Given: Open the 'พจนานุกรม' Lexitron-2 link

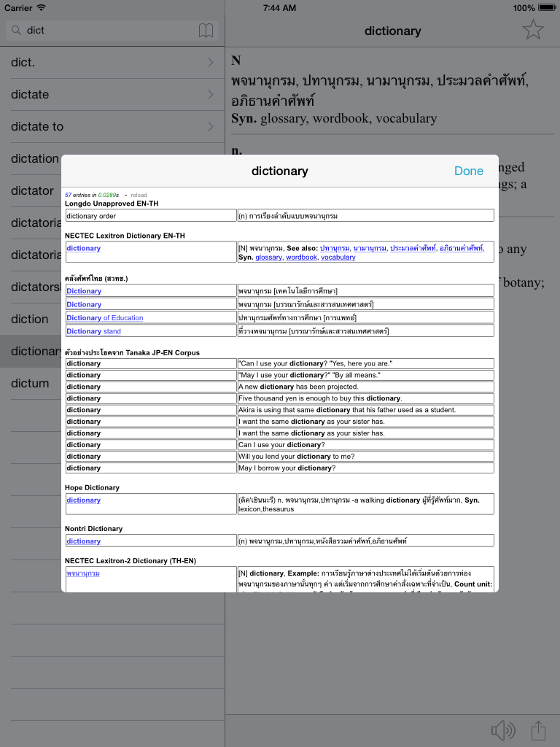Looking at the screenshot, I should [x=83, y=573].
